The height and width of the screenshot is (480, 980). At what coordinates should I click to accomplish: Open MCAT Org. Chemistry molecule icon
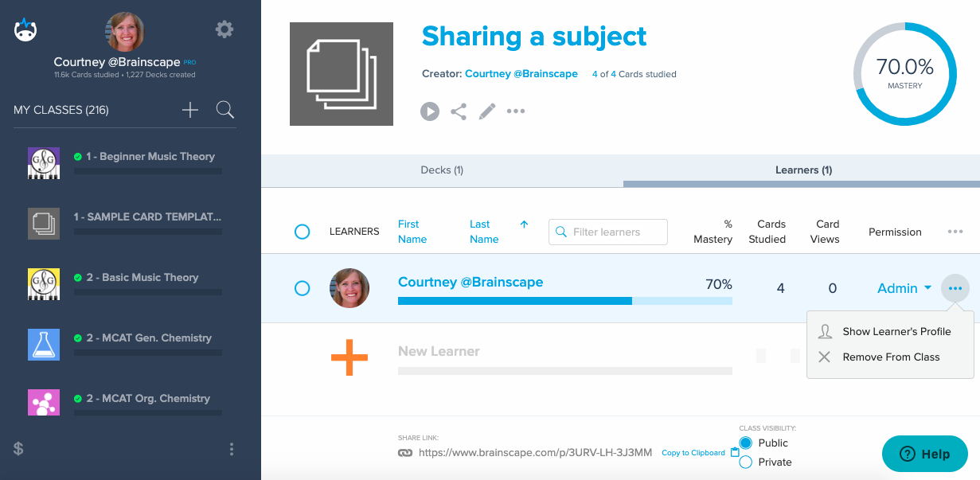click(x=44, y=403)
